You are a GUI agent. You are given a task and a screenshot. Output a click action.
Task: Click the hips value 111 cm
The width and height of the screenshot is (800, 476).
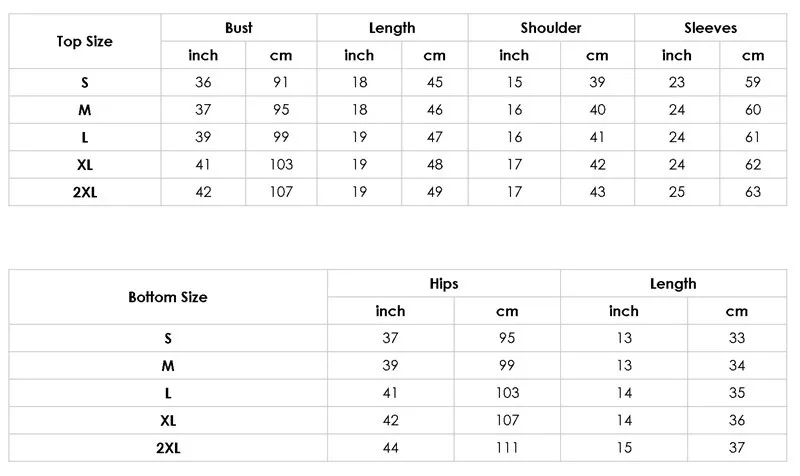point(507,448)
